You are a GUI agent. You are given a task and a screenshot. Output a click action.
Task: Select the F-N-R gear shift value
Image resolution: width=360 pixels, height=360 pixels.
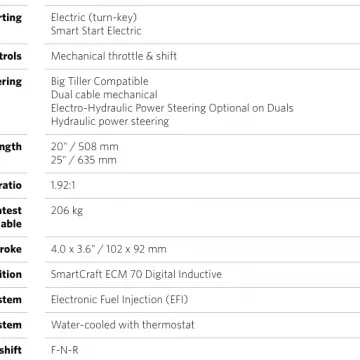pos(65,350)
